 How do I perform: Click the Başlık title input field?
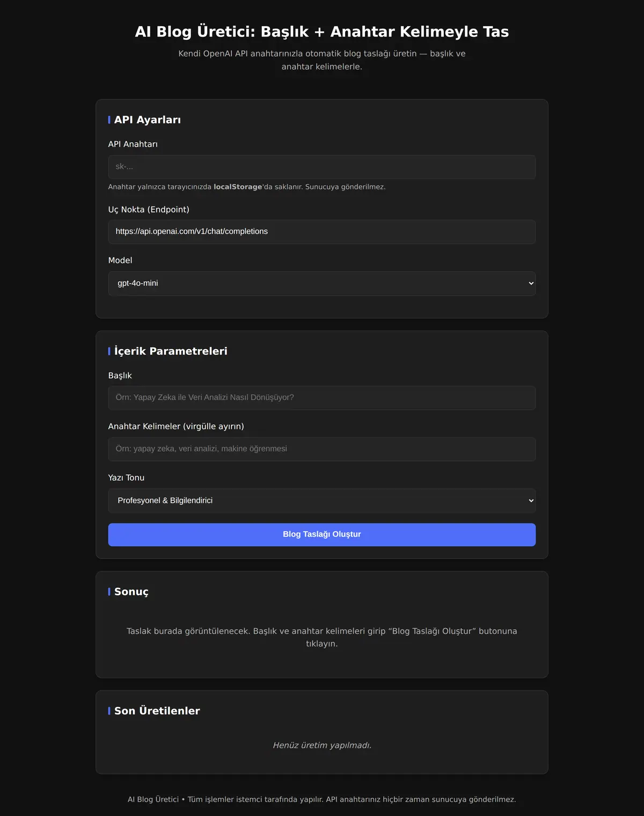[322, 398]
